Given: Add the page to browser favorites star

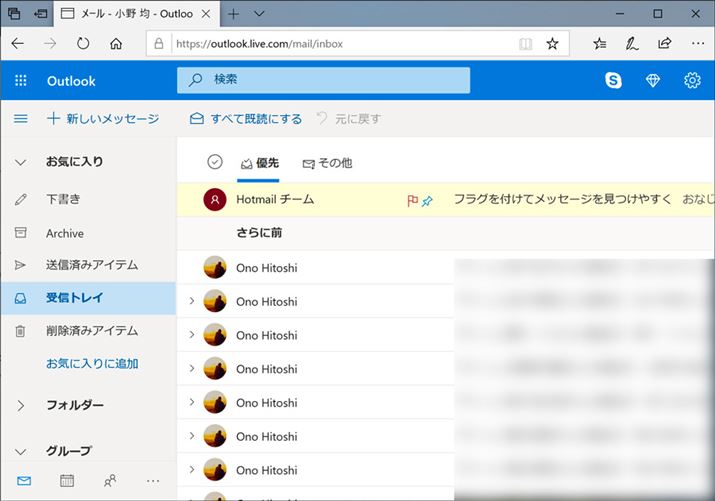Looking at the screenshot, I should [552, 44].
